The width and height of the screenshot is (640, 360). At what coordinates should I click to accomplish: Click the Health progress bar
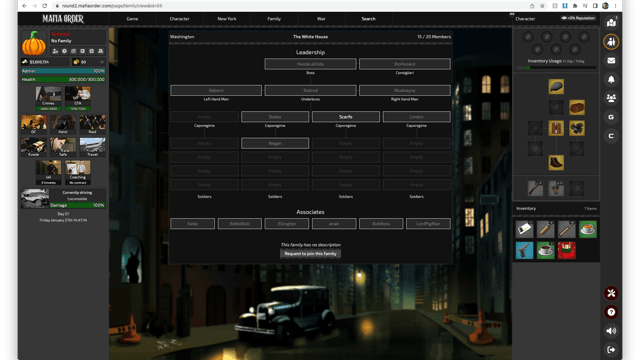tap(63, 79)
